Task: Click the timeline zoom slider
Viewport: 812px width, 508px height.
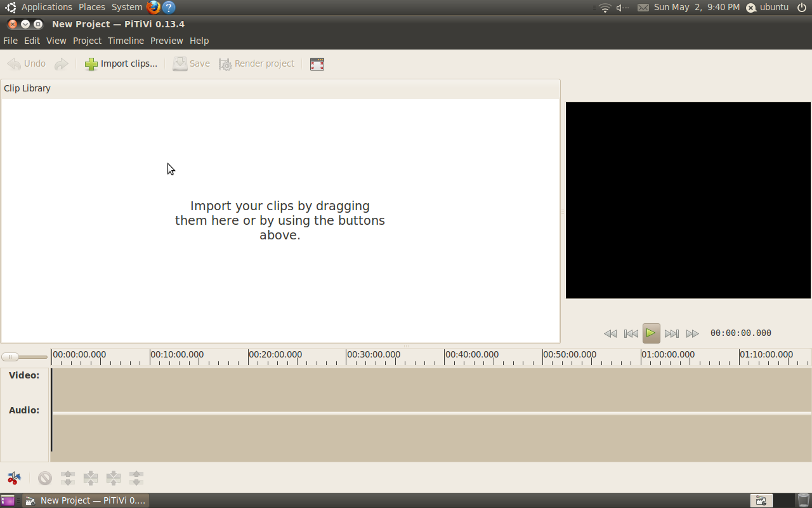Action: point(24,357)
